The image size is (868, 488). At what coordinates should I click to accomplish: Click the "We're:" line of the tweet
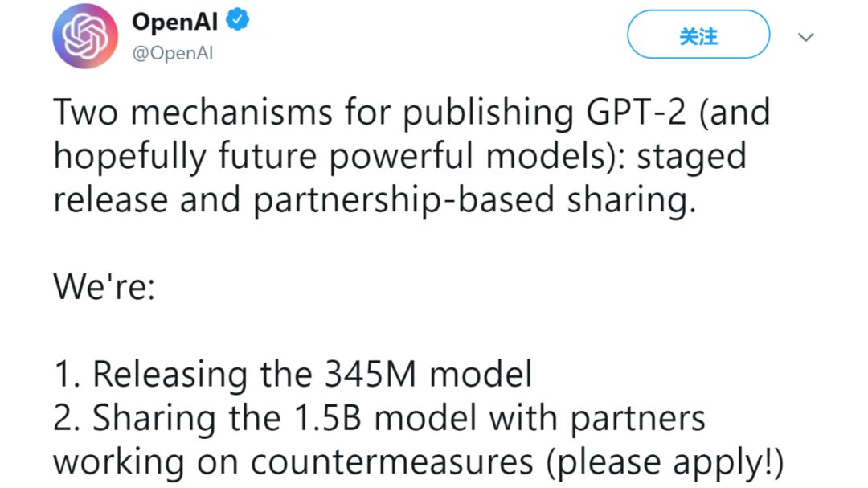pos(104,287)
